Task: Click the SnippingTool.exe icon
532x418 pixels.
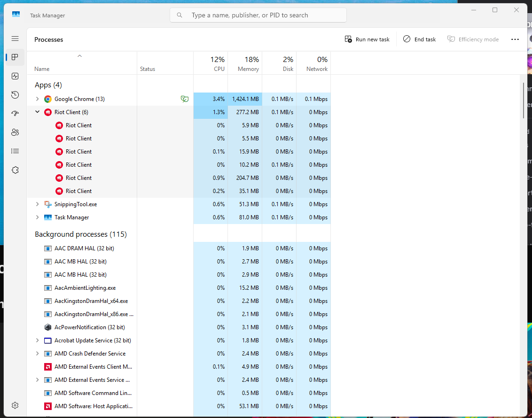Action: point(48,204)
